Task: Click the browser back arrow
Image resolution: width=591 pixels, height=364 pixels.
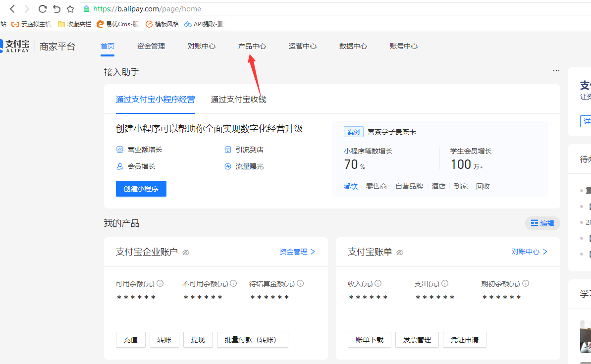Action: [12, 9]
